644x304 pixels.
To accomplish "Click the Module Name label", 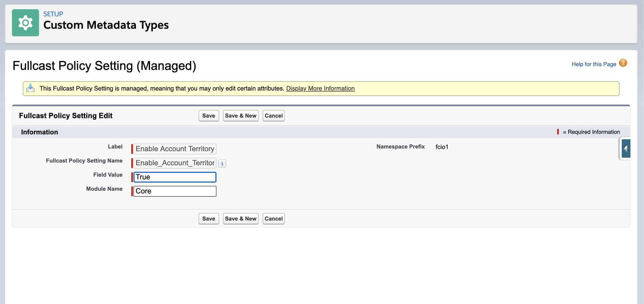I will tap(104, 189).
